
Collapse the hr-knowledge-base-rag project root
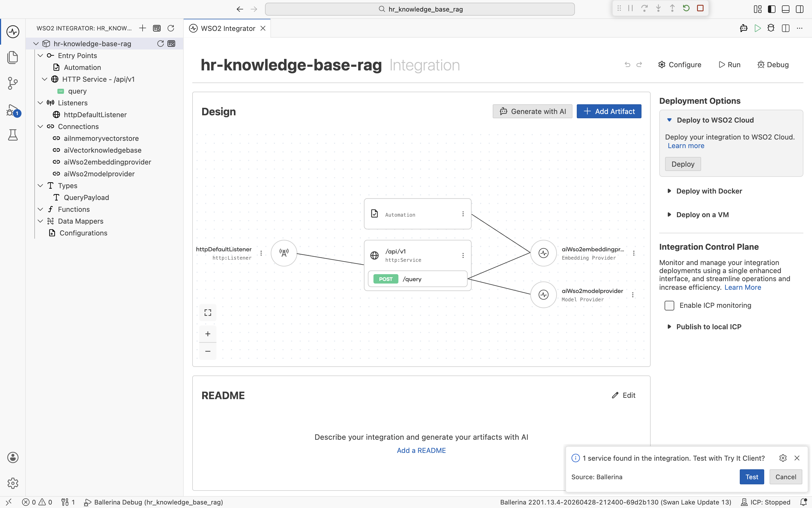pos(36,44)
